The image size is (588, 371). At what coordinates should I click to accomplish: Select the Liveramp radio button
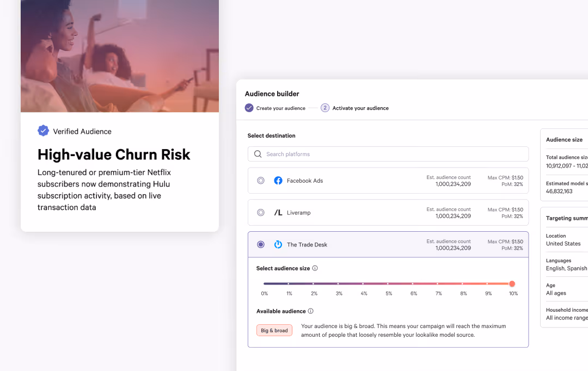(261, 213)
